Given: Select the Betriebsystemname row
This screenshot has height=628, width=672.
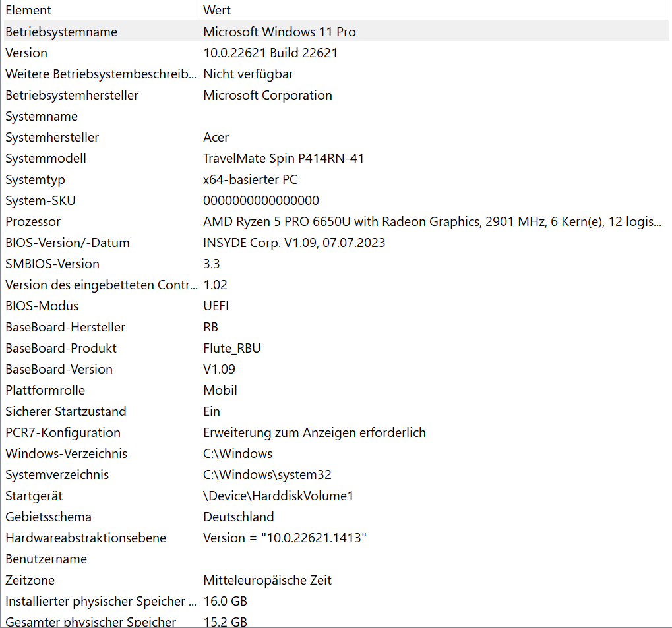Looking at the screenshot, I should click(336, 32).
